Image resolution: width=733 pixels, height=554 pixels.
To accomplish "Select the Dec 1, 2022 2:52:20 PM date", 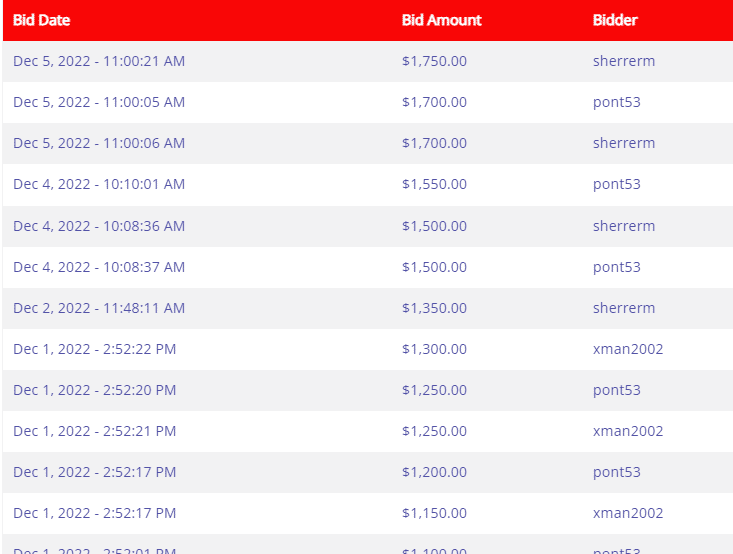I will tap(95, 390).
